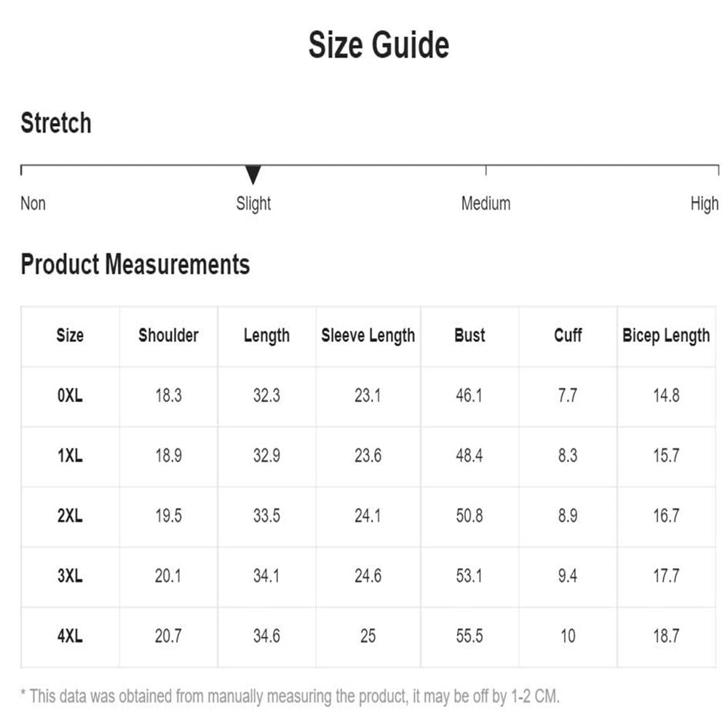The width and height of the screenshot is (728, 728).
Task: Click the Size Guide title
Action: (379, 45)
